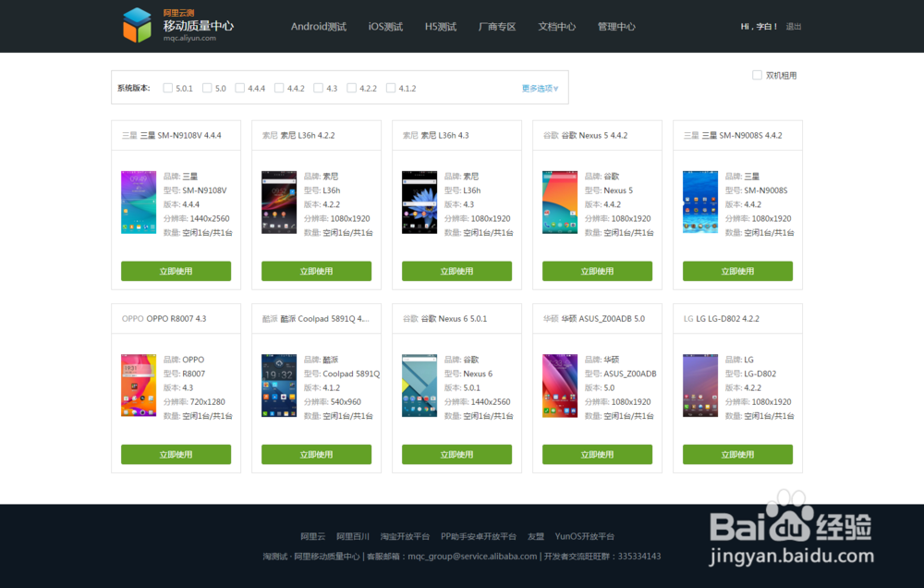Click the Sony L36h 4.2.2 phone thumbnail

(x=279, y=202)
